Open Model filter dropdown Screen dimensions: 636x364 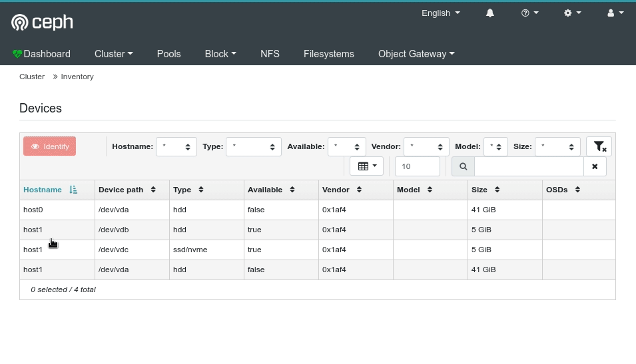click(495, 146)
